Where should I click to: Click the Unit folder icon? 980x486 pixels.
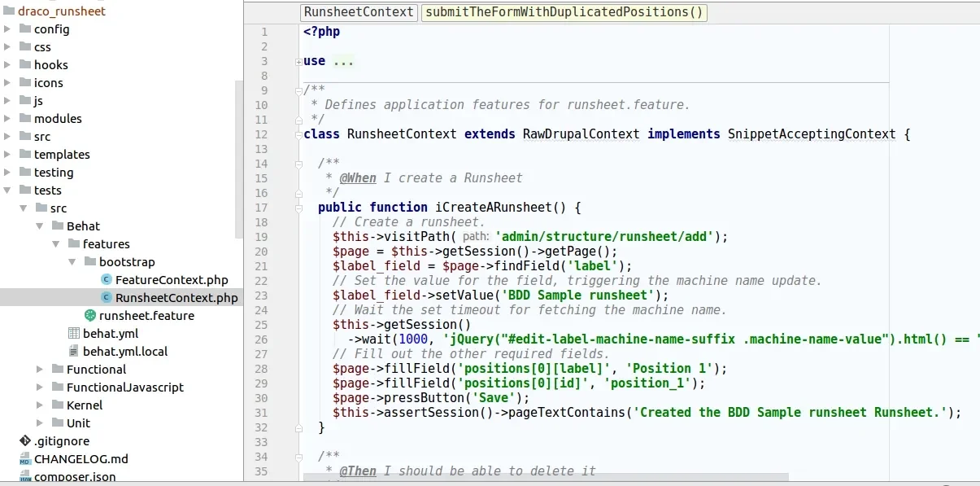[57, 423]
